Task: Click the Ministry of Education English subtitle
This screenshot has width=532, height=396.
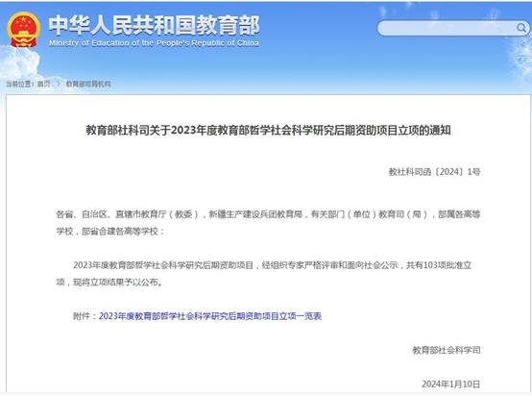Action: (154, 43)
